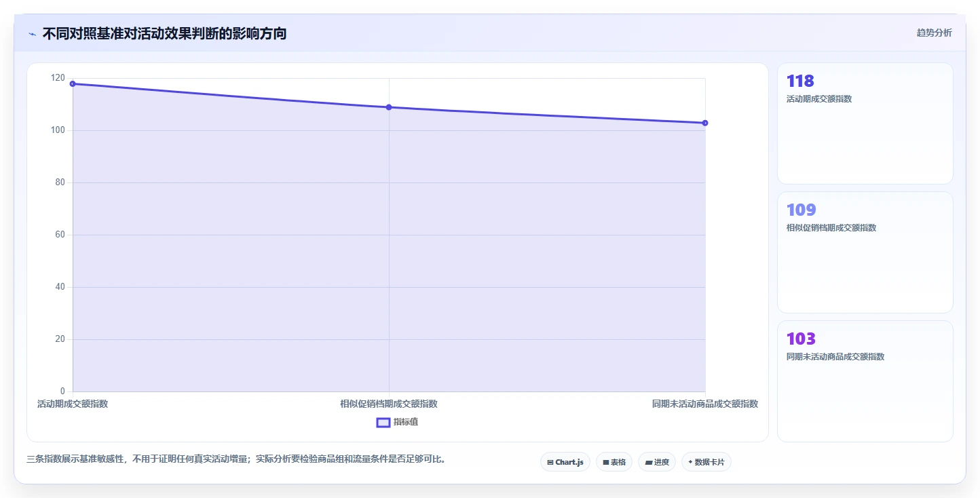This screenshot has width=980, height=498.
Task: Click the title 不同对照基准对活动效果判断的影响方向
Action: coord(164,33)
